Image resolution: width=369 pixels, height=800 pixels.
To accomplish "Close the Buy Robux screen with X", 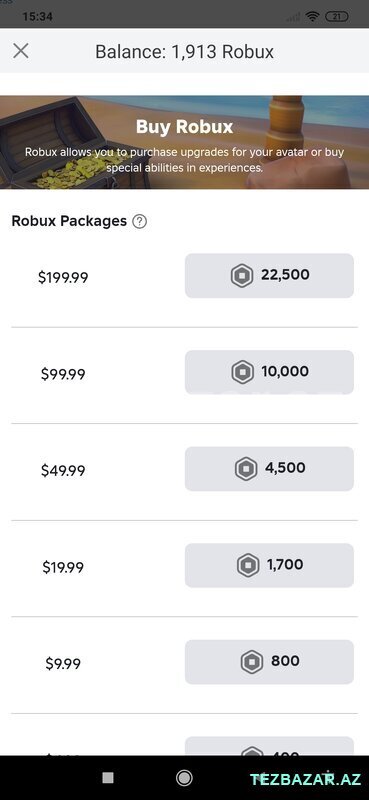I will 21,51.
